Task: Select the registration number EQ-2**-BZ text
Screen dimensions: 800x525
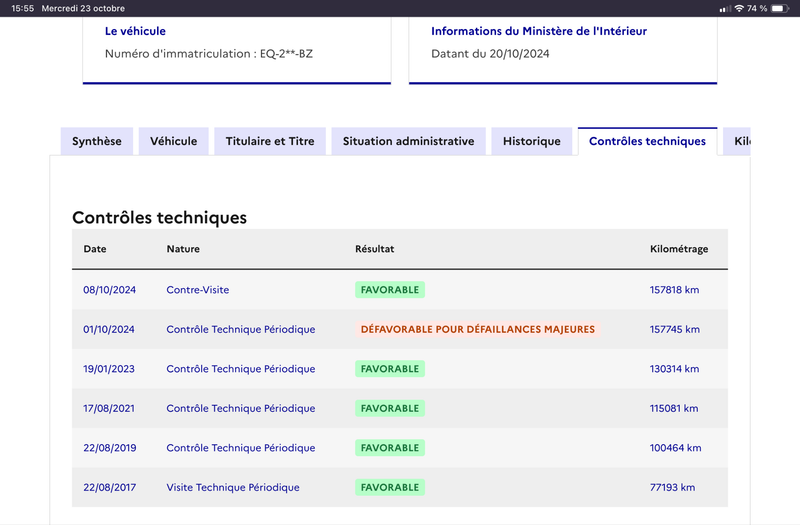Action: pyautogui.click(x=286, y=54)
